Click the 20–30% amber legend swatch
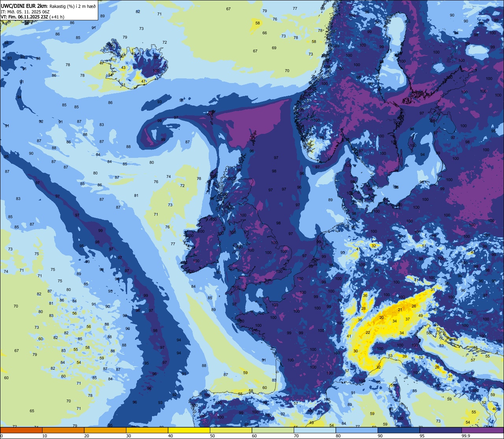The width and height of the screenshot is (504, 439). point(105,430)
